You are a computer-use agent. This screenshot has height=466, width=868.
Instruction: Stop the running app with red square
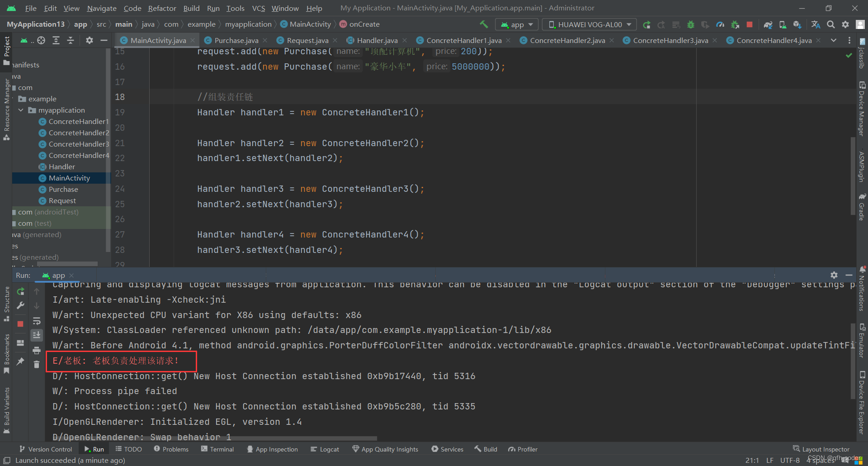[750, 24]
